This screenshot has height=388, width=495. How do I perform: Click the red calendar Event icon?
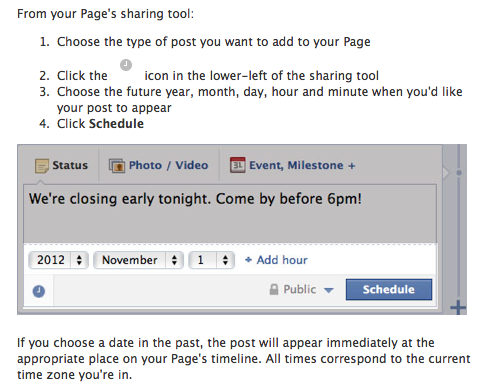237,165
